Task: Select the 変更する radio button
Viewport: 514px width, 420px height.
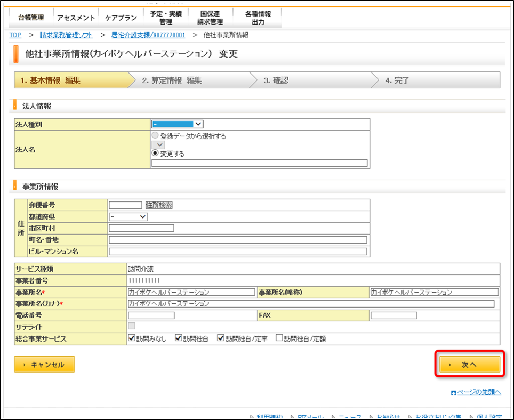Action: click(155, 153)
